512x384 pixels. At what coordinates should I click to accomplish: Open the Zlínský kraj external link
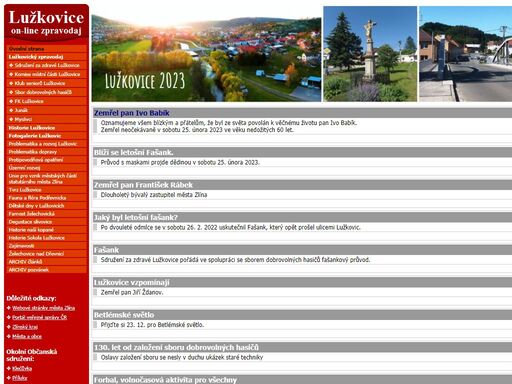coord(25,327)
